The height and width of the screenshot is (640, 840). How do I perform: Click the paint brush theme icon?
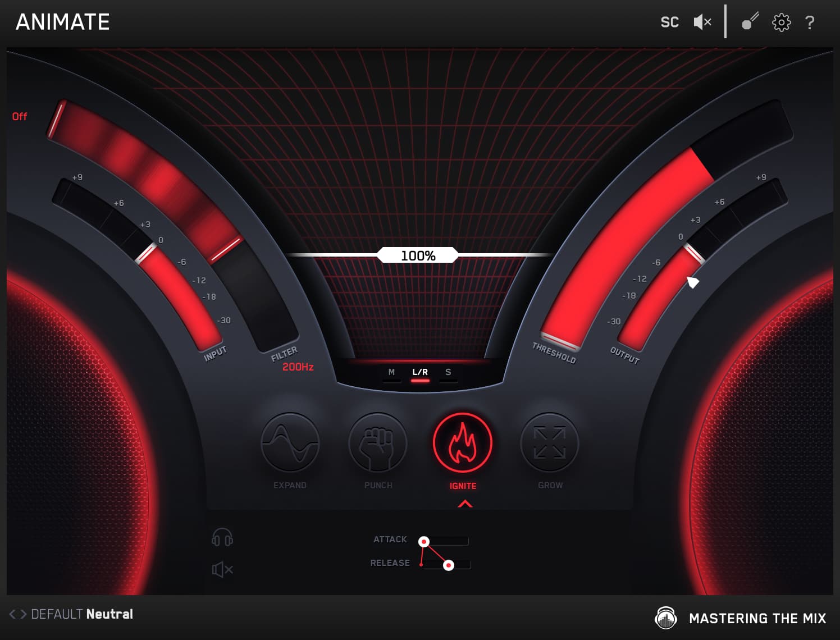click(x=750, y=21)
